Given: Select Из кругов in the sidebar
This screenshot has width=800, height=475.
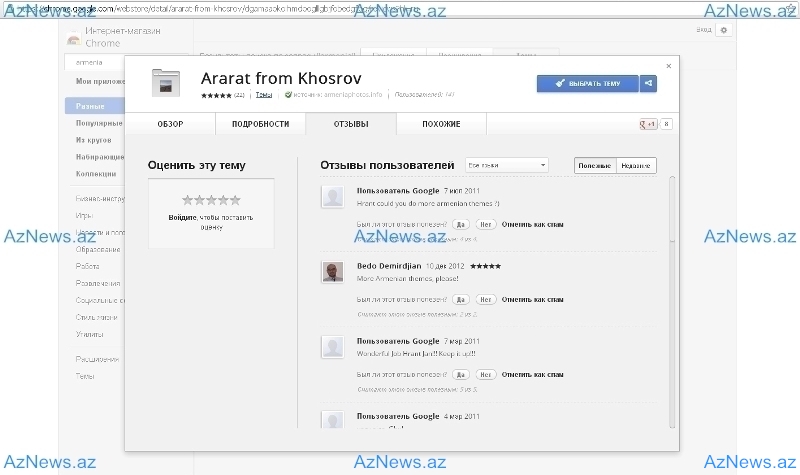Looking at the screenshot, I should pyautogui.click(x=93, y=140).
